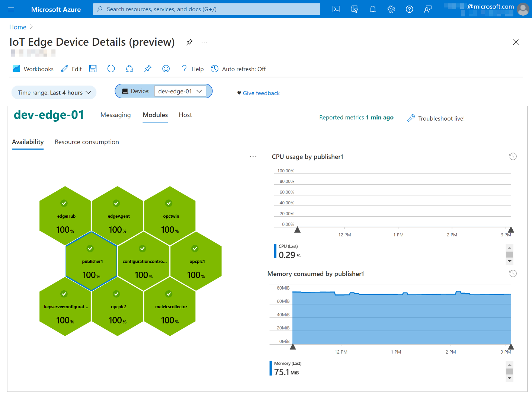Click the Memory (Last) blue legend swatch

click(x=271, y=368)
